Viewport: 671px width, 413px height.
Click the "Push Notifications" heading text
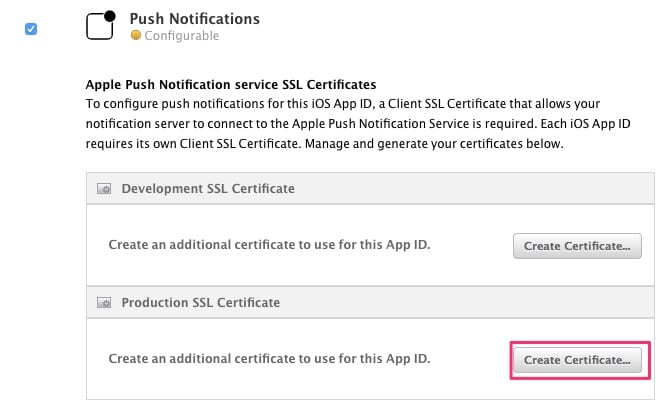tap(195, 19)
